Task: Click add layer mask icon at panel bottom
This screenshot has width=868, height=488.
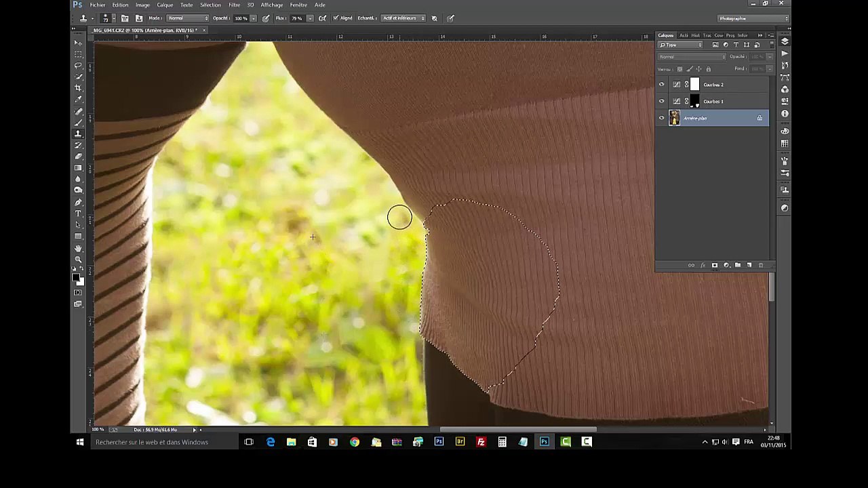Action: point(714,265)
